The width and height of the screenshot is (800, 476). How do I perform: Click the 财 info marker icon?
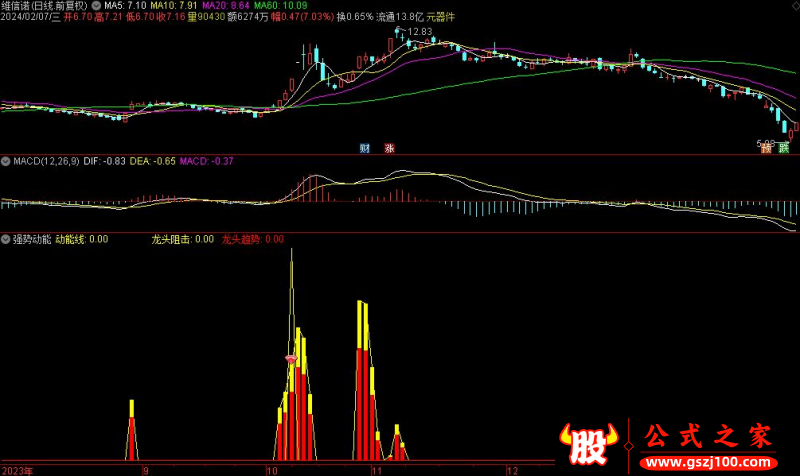(364, 149)
